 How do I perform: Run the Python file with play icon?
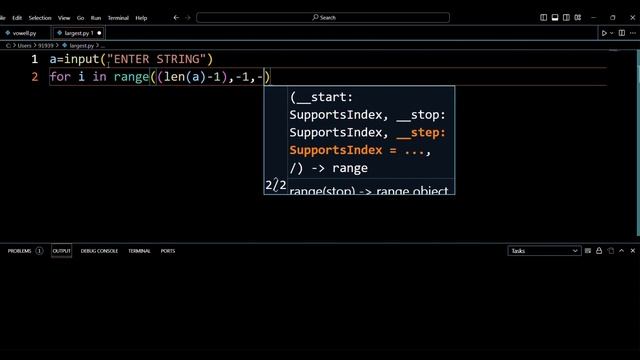[x=604, y=33]
